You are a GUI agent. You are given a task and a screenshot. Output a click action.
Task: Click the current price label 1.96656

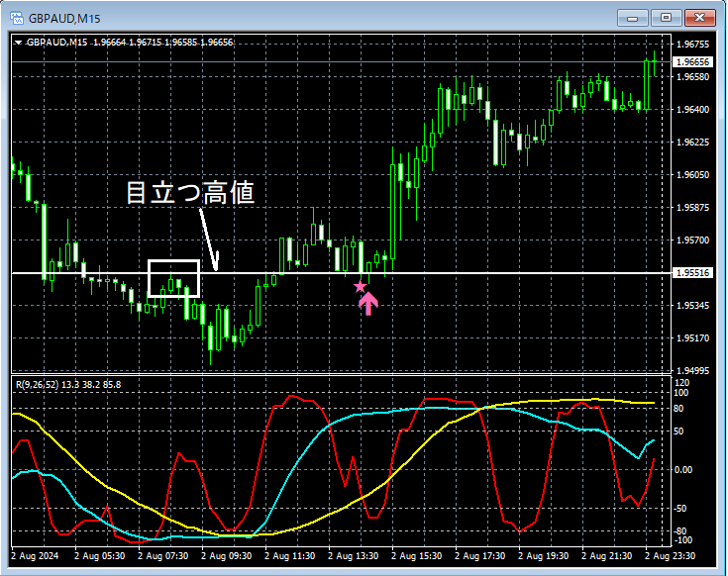click(x=692, y=61)
